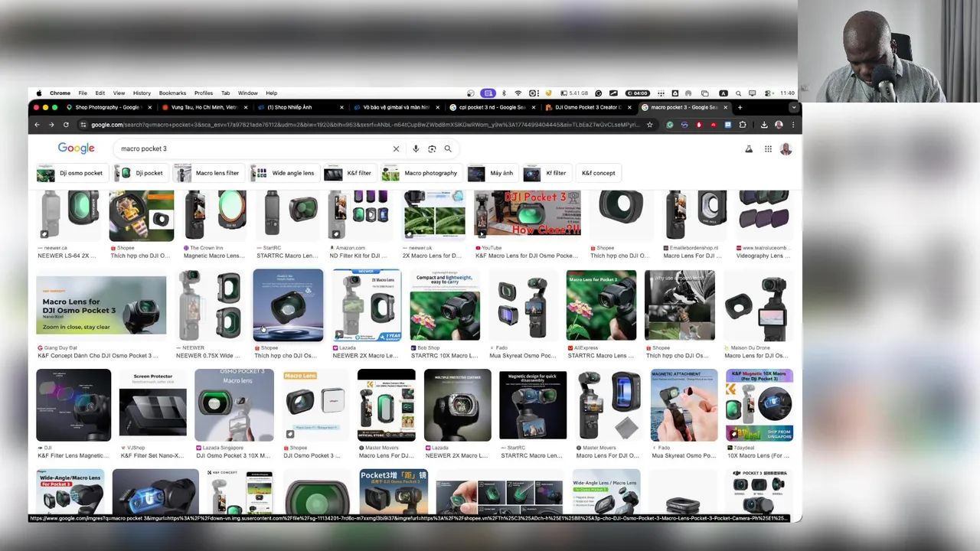Image resolution: width=980 pixels, height=551 pixels.
Task: Open the Chrome downloads icon
Action: 764,125
